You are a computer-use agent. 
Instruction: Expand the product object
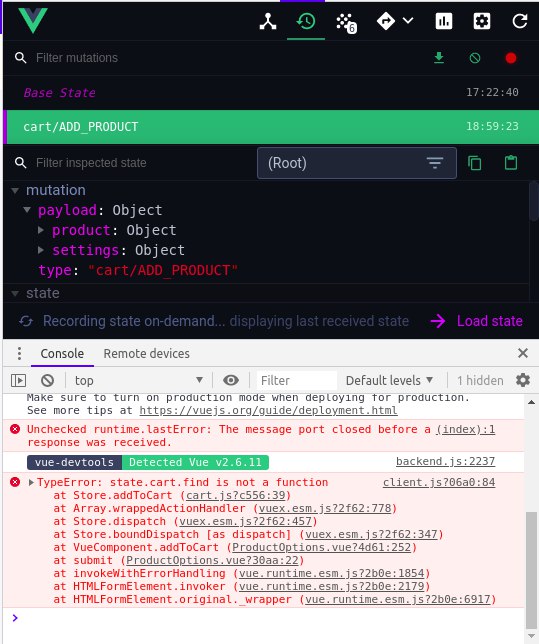click(41, 230)
